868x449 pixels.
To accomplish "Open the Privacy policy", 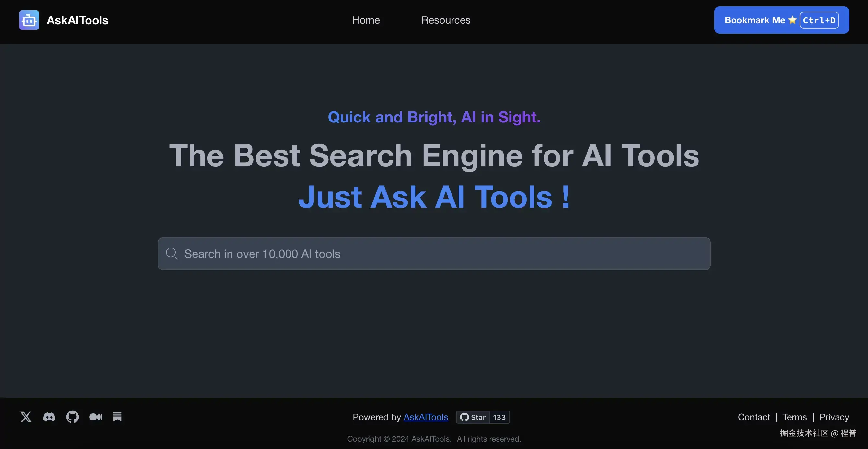I will (x=834, y=417).
